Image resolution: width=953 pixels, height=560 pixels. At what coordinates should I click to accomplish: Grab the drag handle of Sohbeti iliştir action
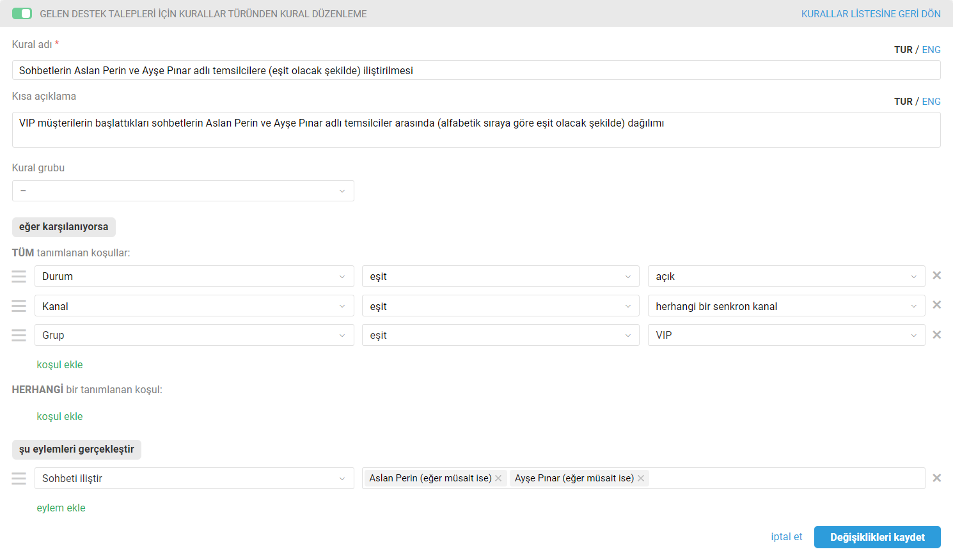pos(19,478)
